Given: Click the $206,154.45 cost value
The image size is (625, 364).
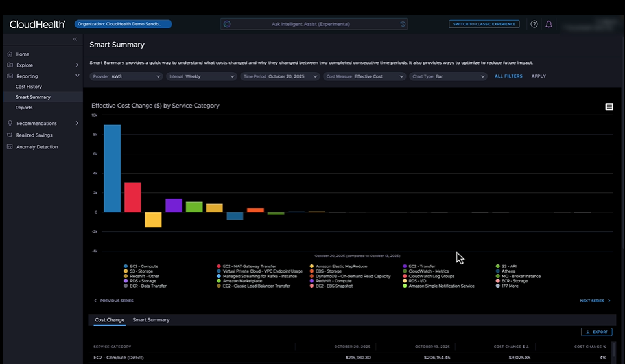Looking at the screenshot, I should tap(437, 358).
